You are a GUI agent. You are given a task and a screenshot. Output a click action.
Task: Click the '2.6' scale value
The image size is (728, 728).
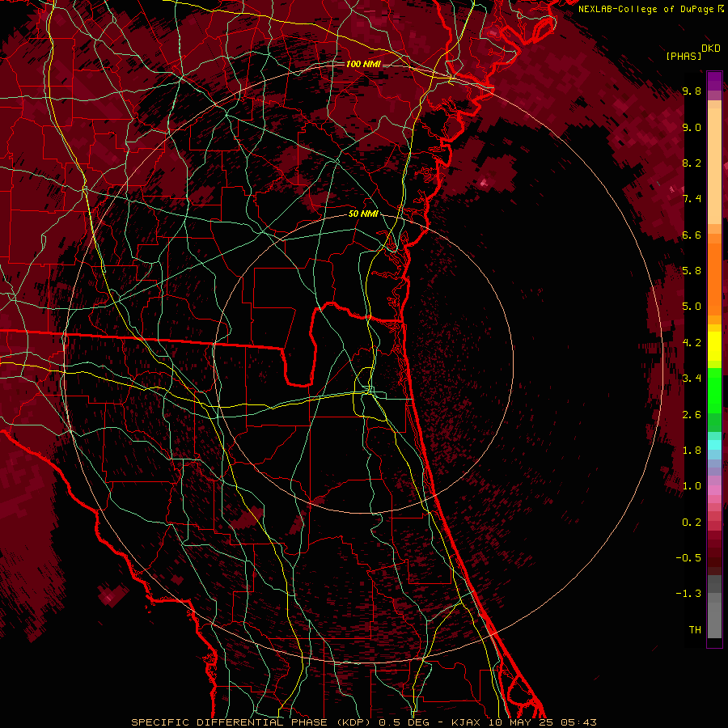click(692, 415)
